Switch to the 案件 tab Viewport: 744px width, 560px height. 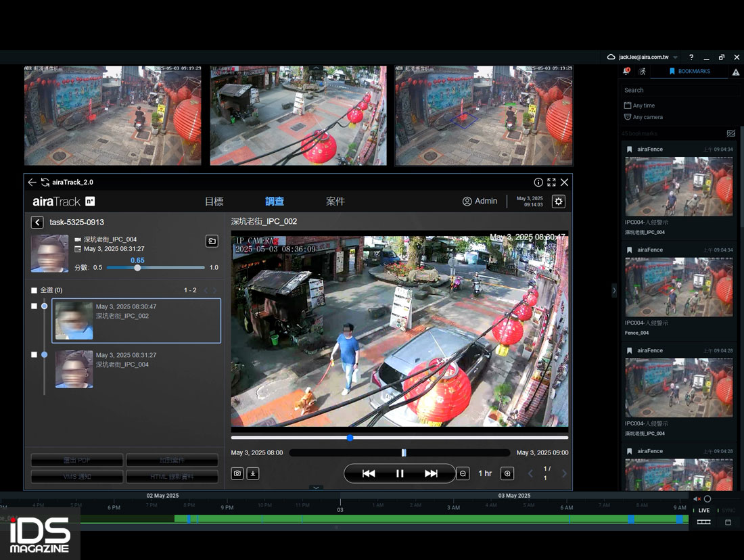[x=335, y=202]
